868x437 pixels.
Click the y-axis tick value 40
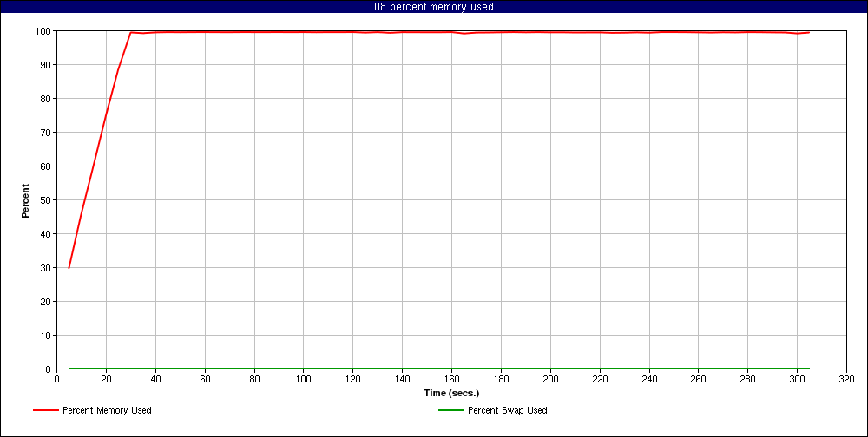[47, 234]
